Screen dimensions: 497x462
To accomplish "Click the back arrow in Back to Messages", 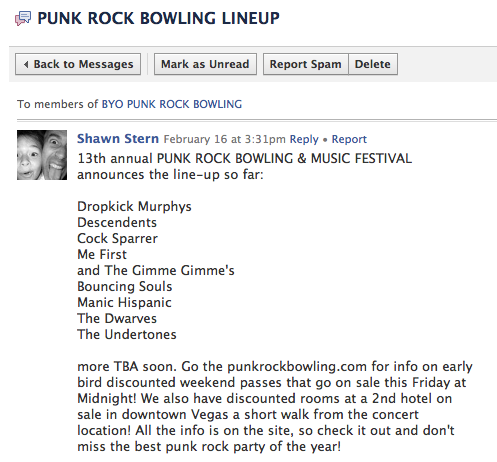I will (26, 64).
